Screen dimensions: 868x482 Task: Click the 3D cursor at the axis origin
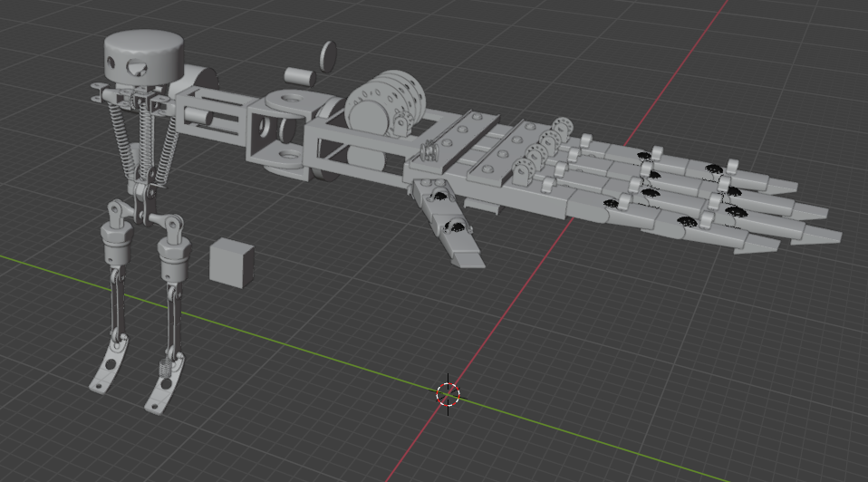448,394
